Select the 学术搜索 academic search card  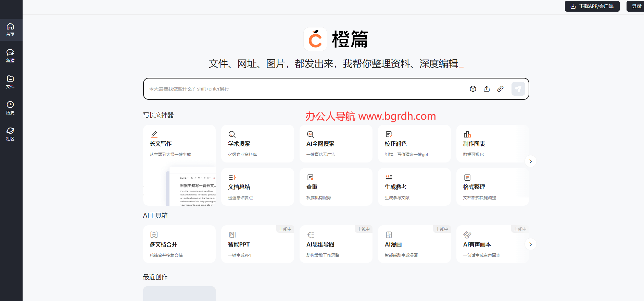[257, 144]
